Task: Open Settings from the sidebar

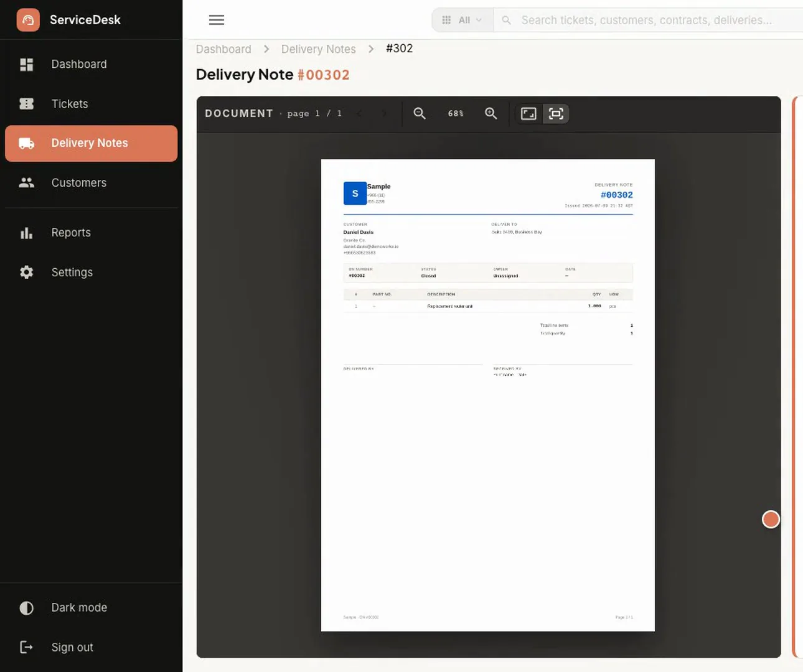Action: [91, 273]
